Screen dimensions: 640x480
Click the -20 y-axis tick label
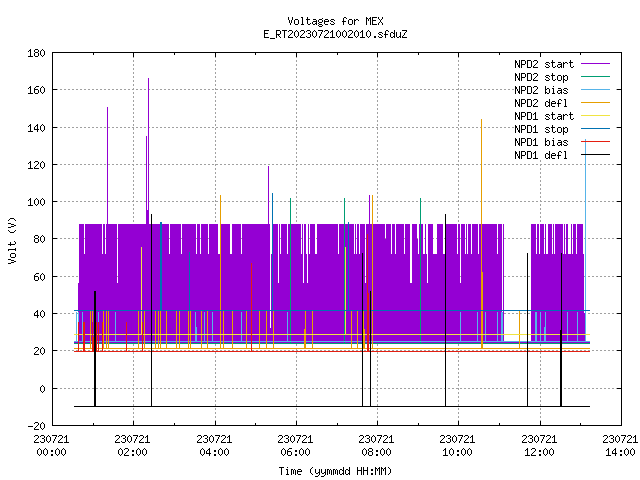36,426
